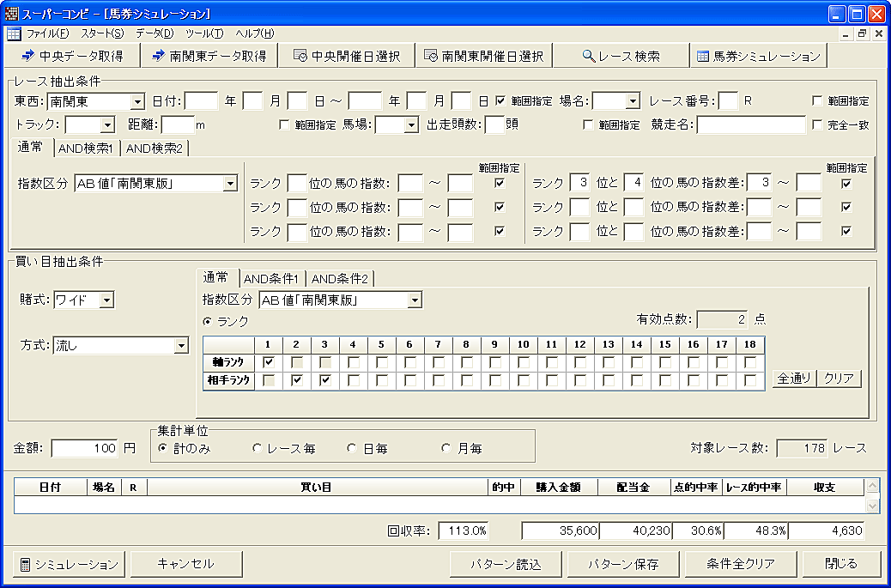Expand the betting conditions 指数区分 dropdown
891x588 pixels.
point(415,300)
